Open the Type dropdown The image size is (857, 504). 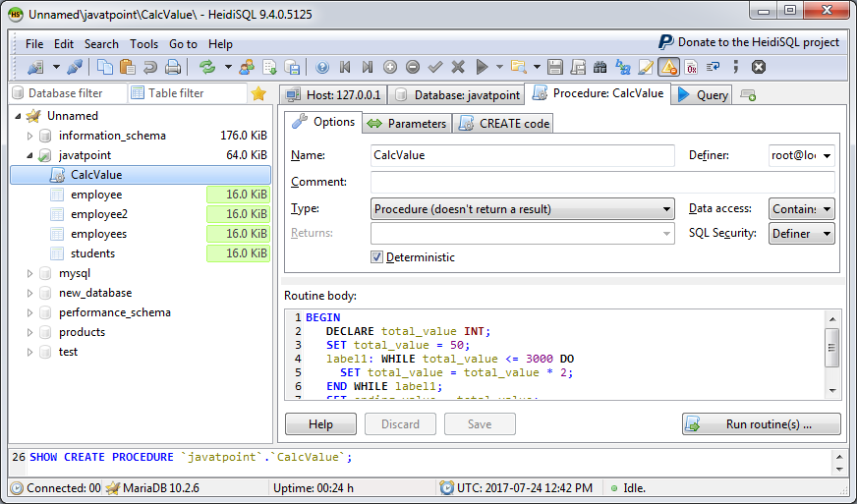click(x=523, y=209)
